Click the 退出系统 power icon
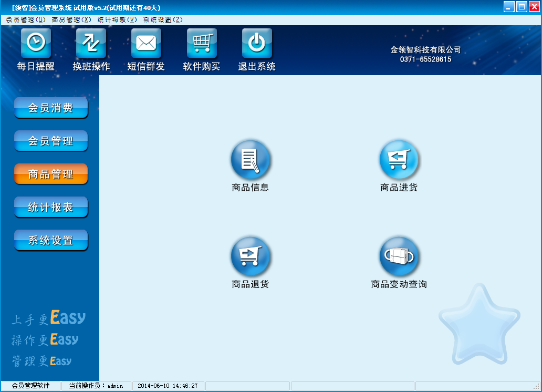Image resolution: width=542 pixels, height=392 pixels. [x=257, y=43]
